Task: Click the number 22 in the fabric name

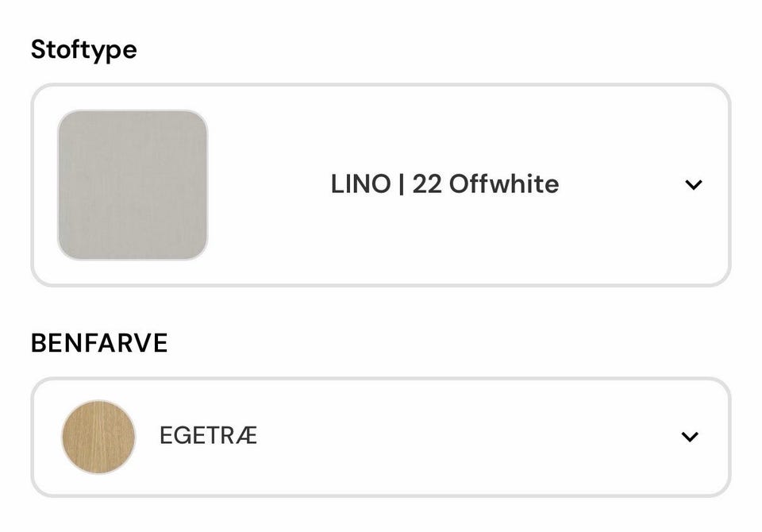Action: tap(426, 185)
